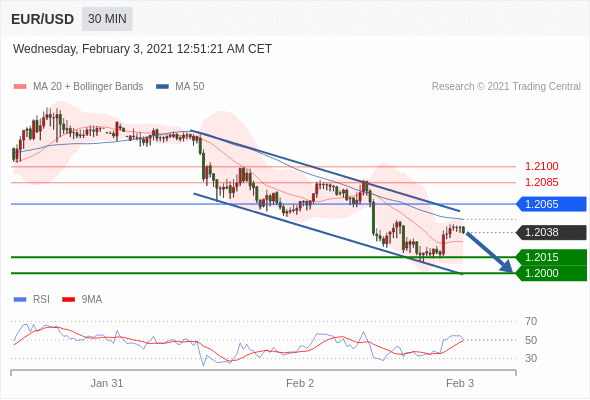Click the black 1.2038 current price tag
Image resolution: width=590 pixels, height=400 pixels.
tap(551, 232)
